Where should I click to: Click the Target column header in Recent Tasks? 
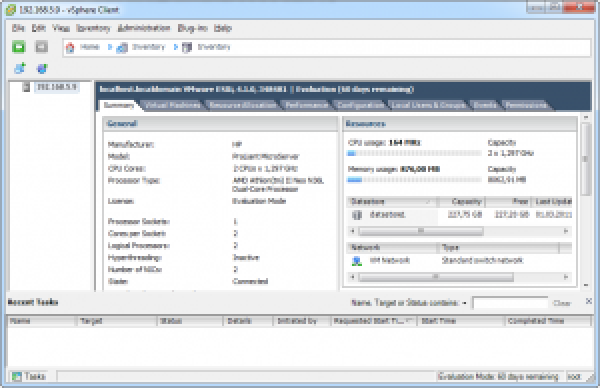click(118, 321)
